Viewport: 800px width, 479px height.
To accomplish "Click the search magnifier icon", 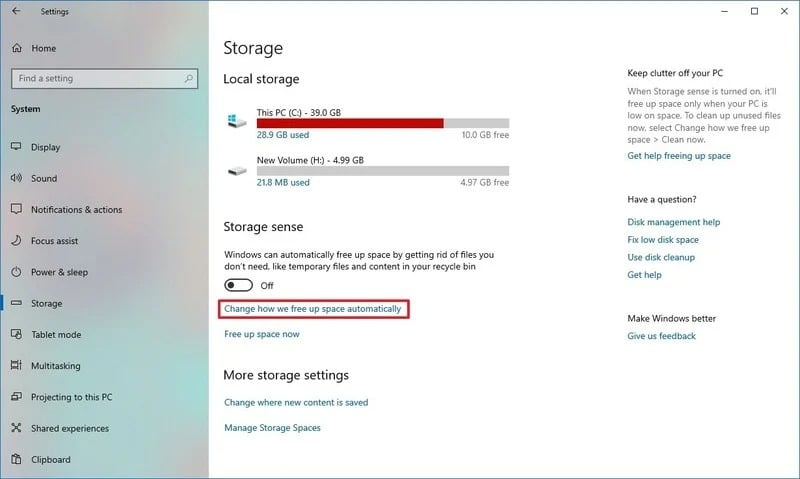I will [x=188, y=79].
